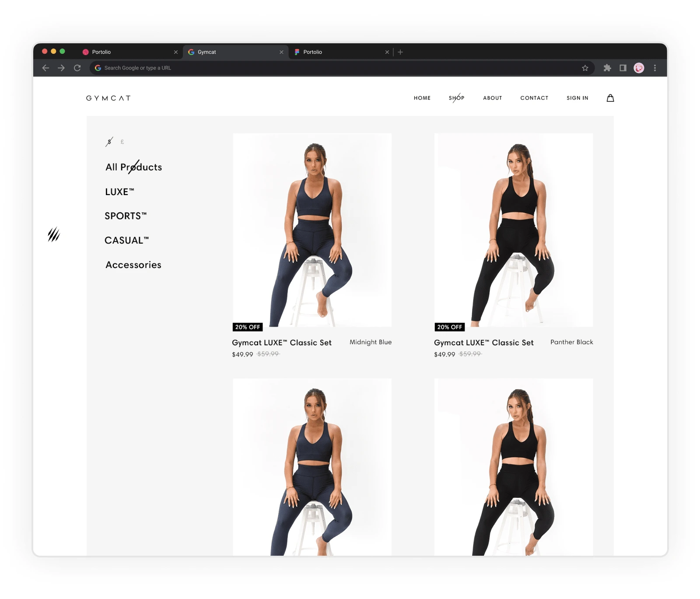Select the dollar currency option
The height and width of the screenshot is (599, 700).
click(x=109, y=142)
